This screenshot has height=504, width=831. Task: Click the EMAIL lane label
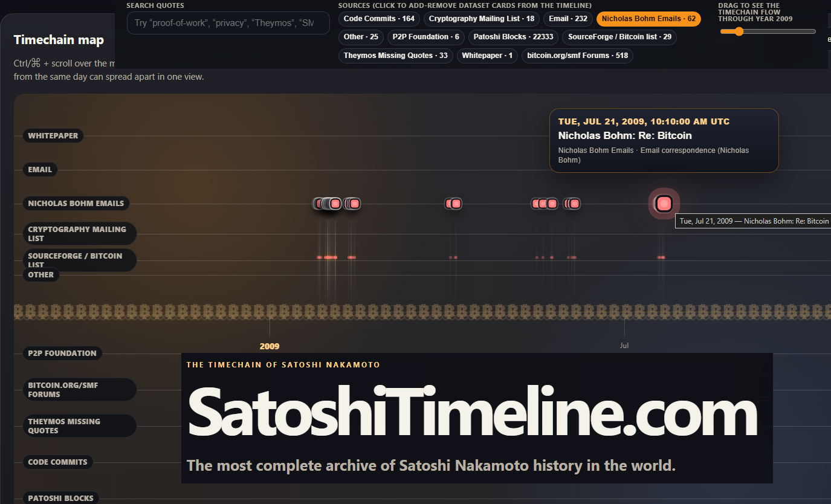click(x=40, y=170)
